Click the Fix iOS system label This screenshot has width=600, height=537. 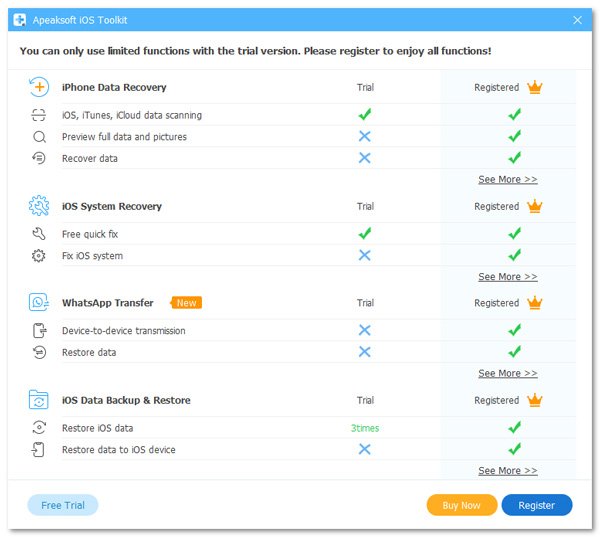point(92,256)
